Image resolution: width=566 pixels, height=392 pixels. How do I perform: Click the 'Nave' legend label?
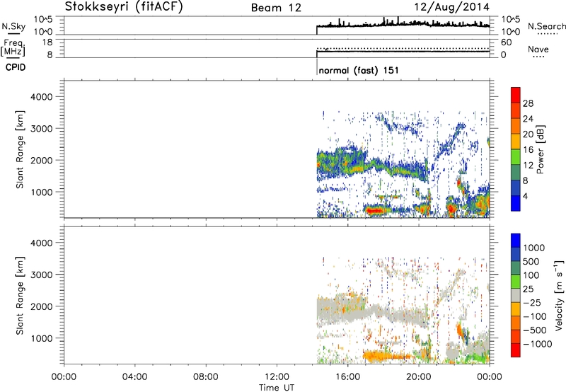(x=538, y=50)
